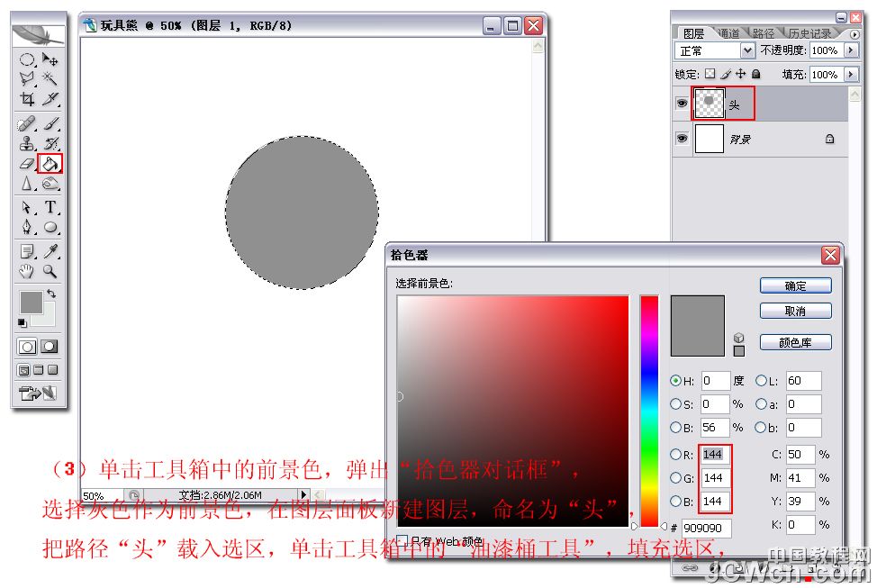This screenshot has height=588, width=877.
Task: Select the G green radio button
Action: (675, 478)
